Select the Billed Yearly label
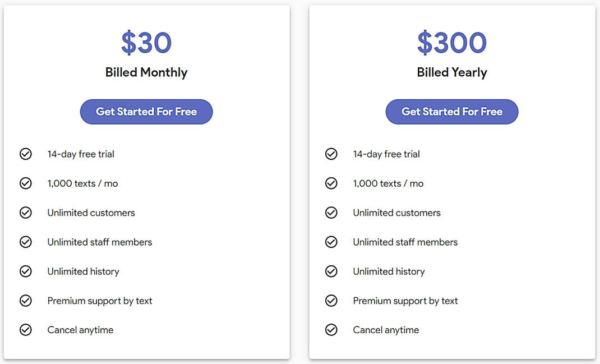 (x=451, y=72)
